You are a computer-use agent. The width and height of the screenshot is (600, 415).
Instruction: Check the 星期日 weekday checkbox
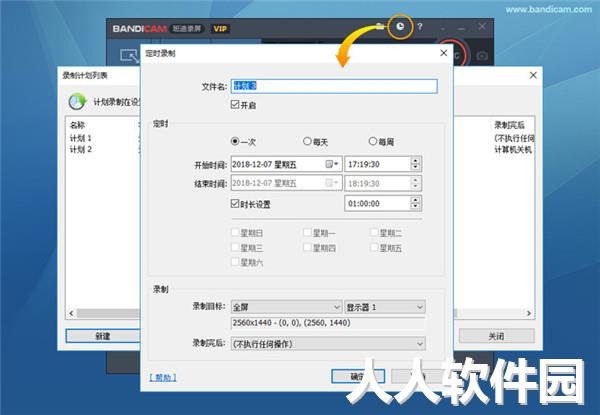235,232
